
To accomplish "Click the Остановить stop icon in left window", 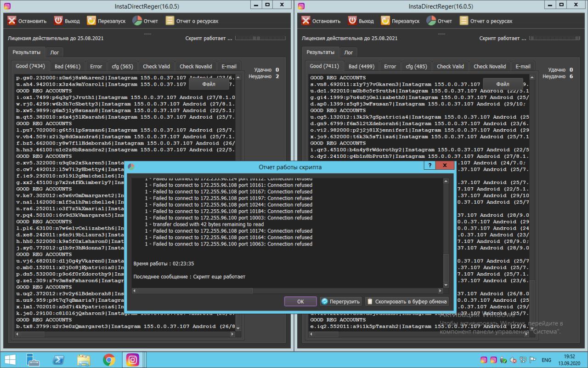I will pyautogui.click(x=12, y=21).
